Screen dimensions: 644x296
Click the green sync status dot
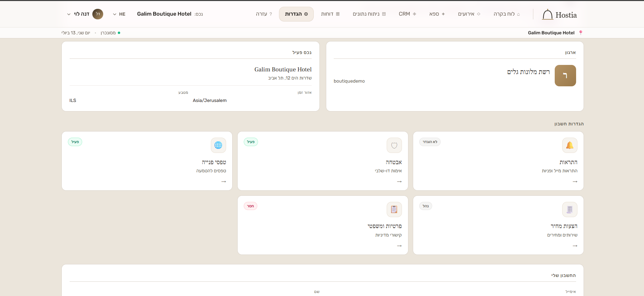click(119, 33)
